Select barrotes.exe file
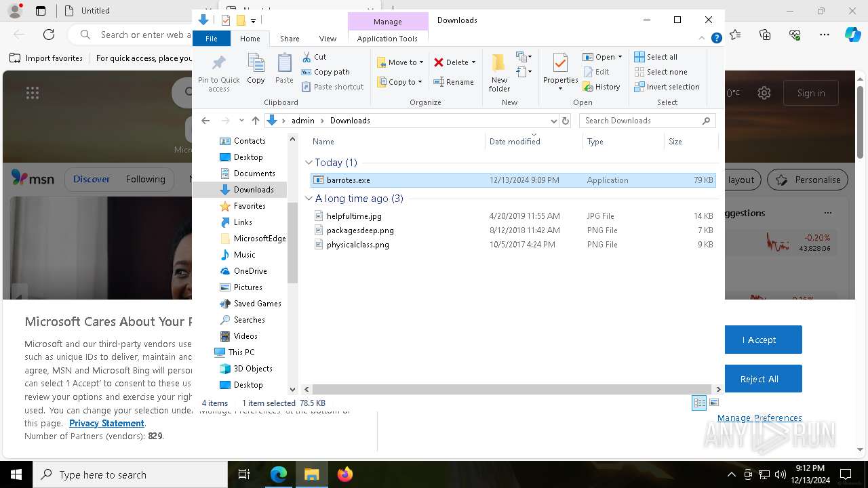The width and height of the screenshot is (868, 488). pyautogui.click(x=513, y=180)
